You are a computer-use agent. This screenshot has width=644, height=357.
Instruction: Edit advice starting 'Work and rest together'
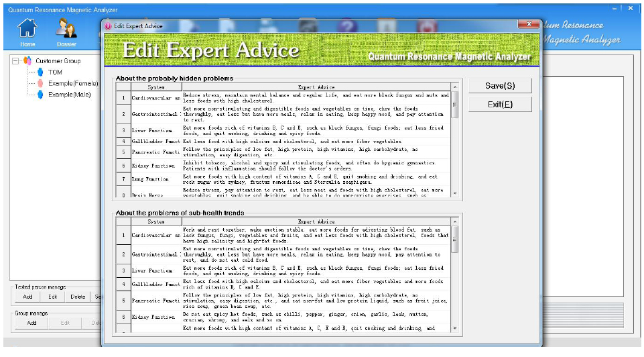coord(316,236)
